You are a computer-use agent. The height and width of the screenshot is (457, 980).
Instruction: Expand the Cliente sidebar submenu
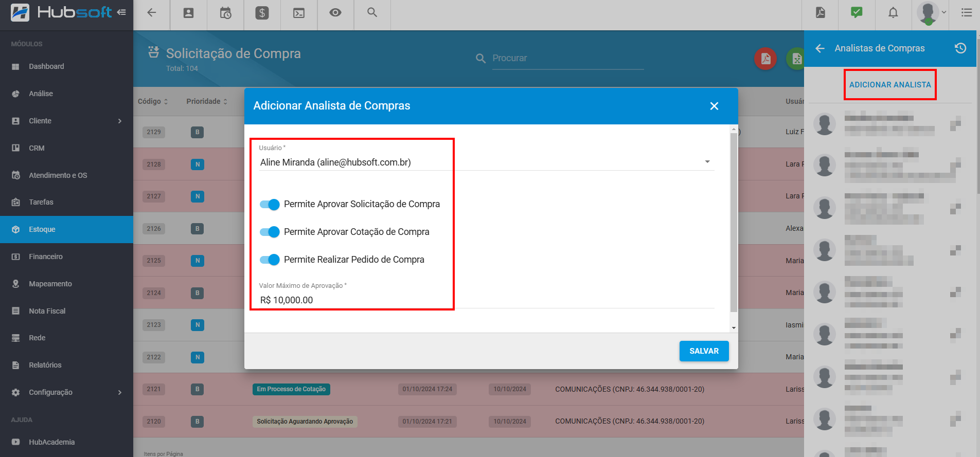(x=120, y=121)
